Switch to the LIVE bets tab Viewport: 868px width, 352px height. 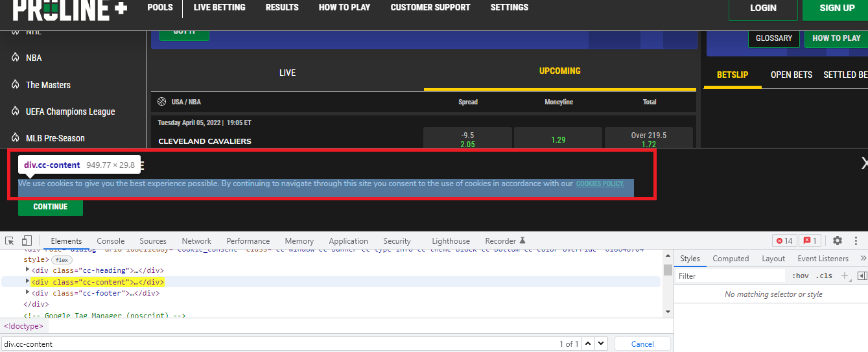click(x=287, y=73)
